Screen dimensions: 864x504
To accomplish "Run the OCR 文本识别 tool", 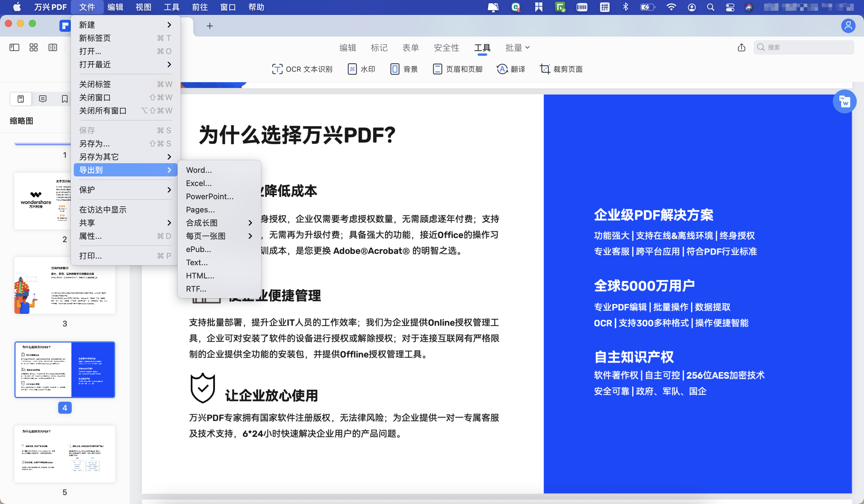I will click(x=303, y=69).
